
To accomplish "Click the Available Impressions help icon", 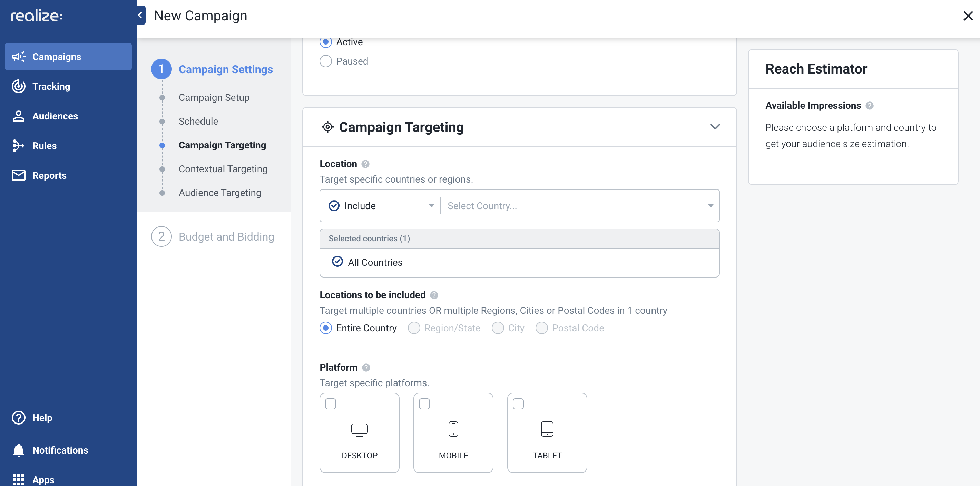I will [x=869, y=105].
